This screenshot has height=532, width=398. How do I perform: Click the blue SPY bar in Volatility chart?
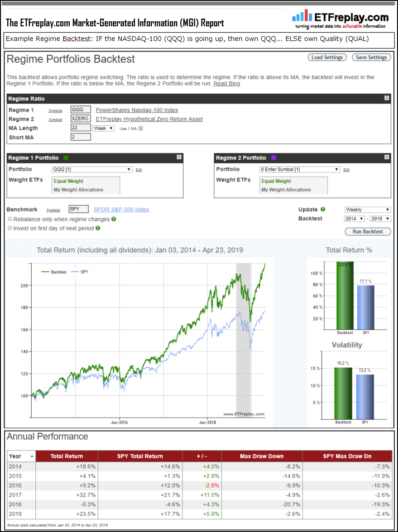(x=365, y=397)
